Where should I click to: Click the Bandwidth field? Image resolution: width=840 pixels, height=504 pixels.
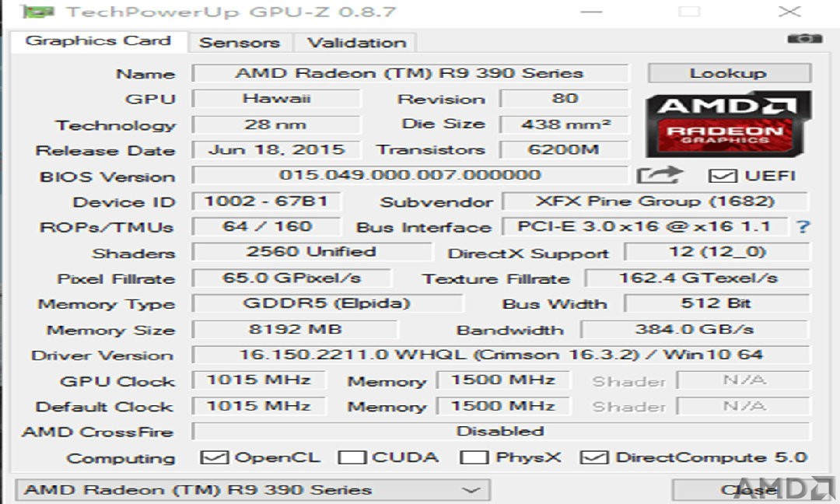coord(695,330)
